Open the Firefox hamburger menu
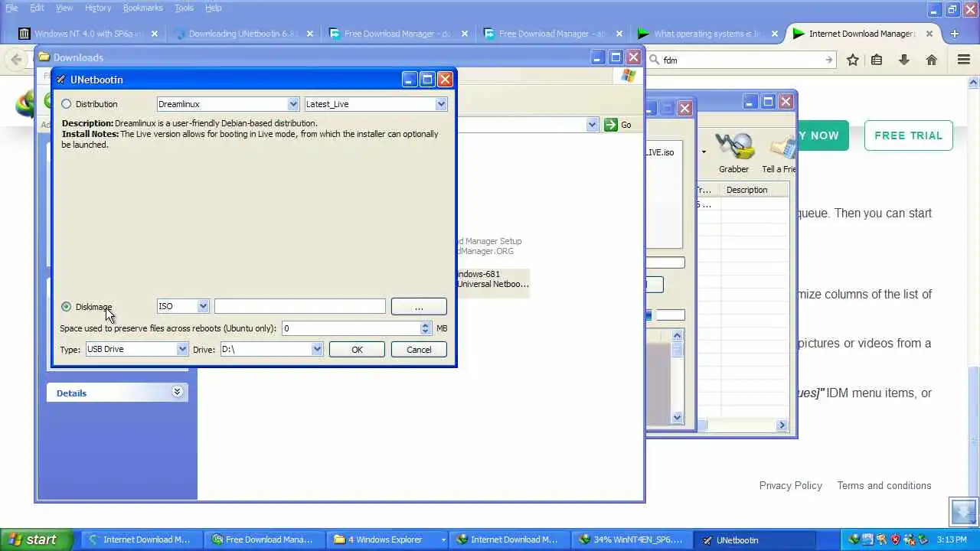The height and width of the screenshot is (551, 980). [964, 60]
